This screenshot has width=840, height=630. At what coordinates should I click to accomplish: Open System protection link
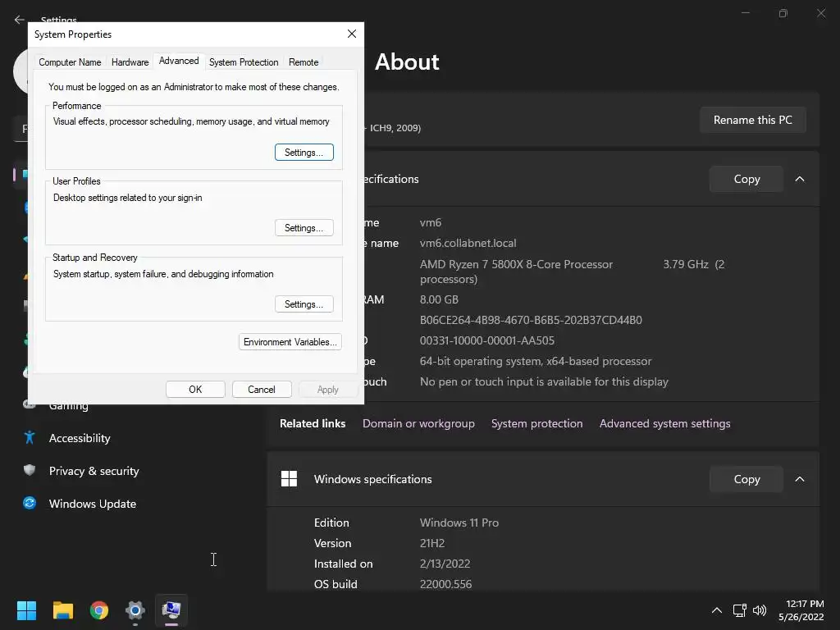(x=536, y=423)
